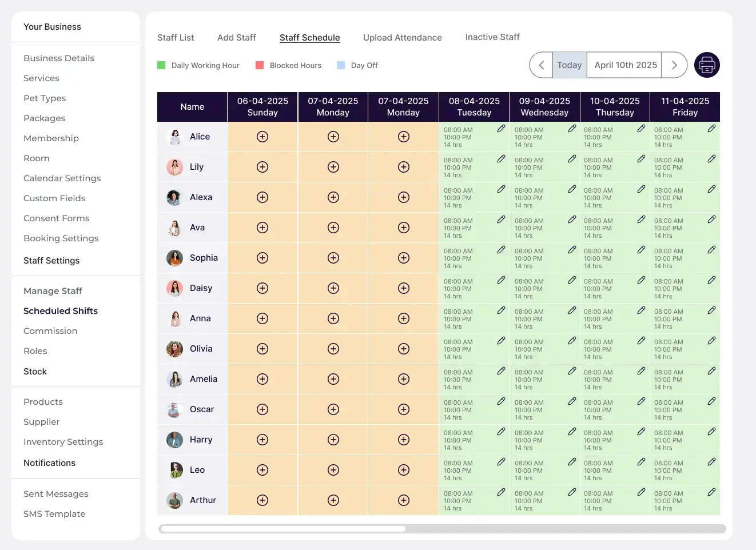Edit Harry's Tuesday 08-04-2025 shift

(501, 432)
